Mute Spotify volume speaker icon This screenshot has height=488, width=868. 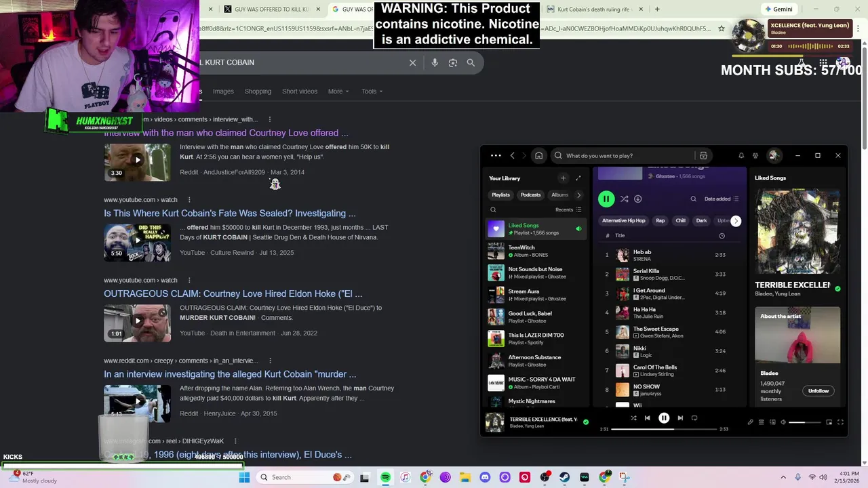pyautogui.click(x=783, y=422)
